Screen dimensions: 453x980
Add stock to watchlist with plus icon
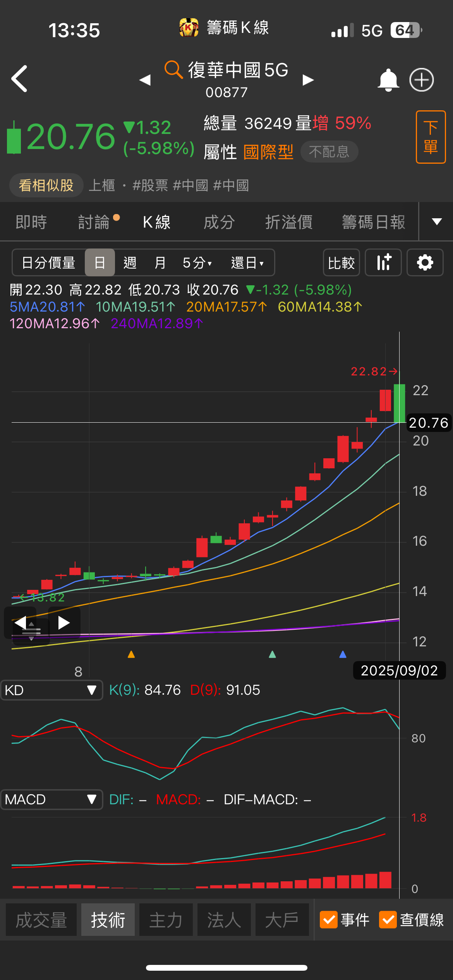[421, 80]
